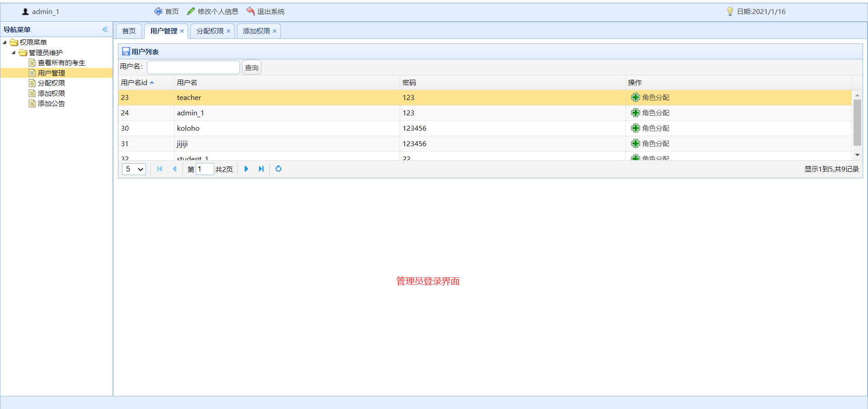Click the role assign icon for koloho
The image size is (868, 409).
(635, 128)
